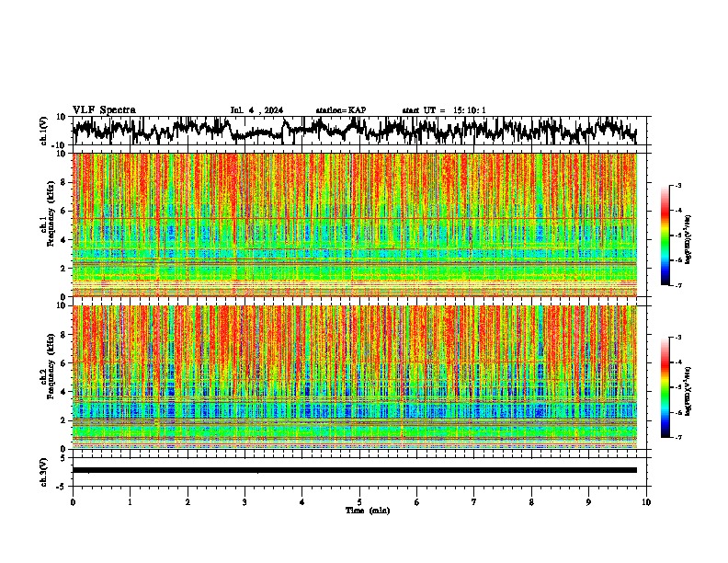
Task: Click the "4" kHz tick of ch.1 spectrogram
Action: coord(63,240)
